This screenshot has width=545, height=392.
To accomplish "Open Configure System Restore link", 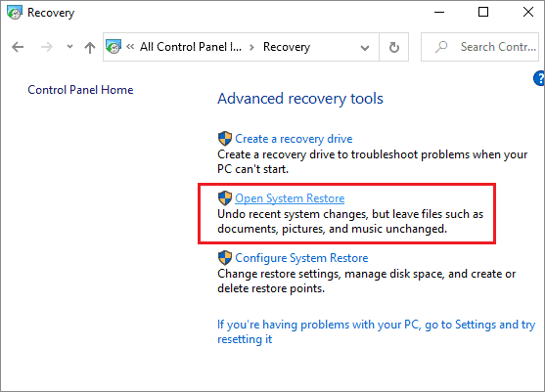I will tap(301, 258).
